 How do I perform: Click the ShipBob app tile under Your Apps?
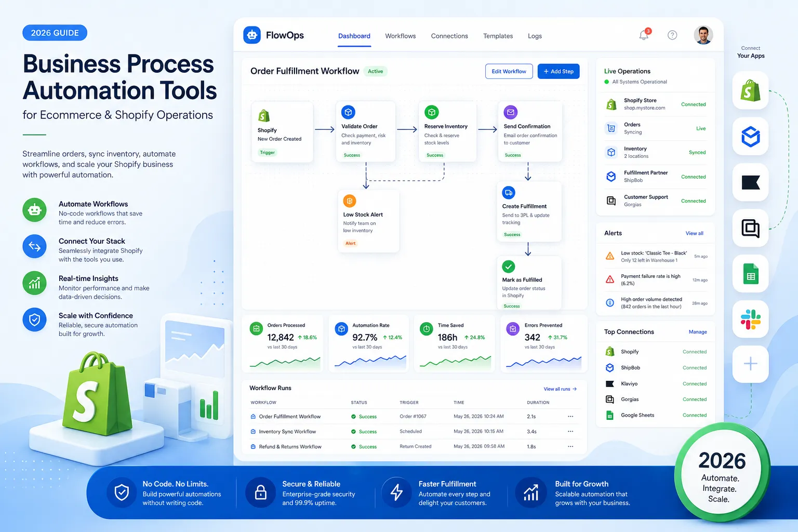[x=750, y=137]
